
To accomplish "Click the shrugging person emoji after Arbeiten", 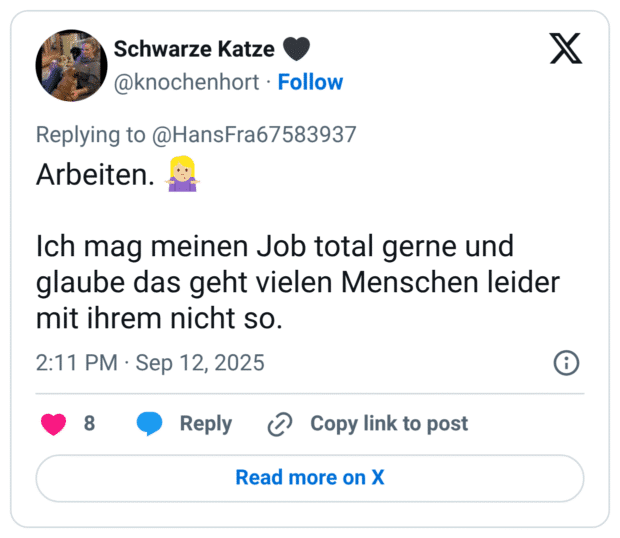I will pyautogui.click(x=180, y=175).
